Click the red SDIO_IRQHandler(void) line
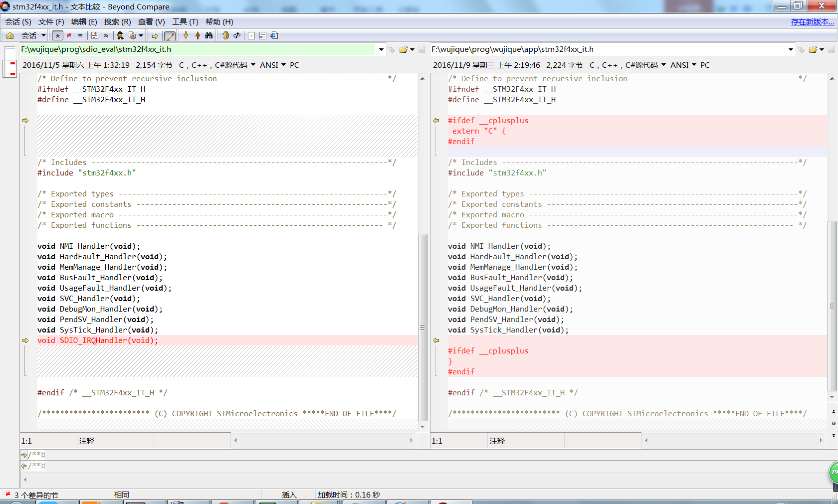This screenshot has height=504, width=838. coord(97,340)
